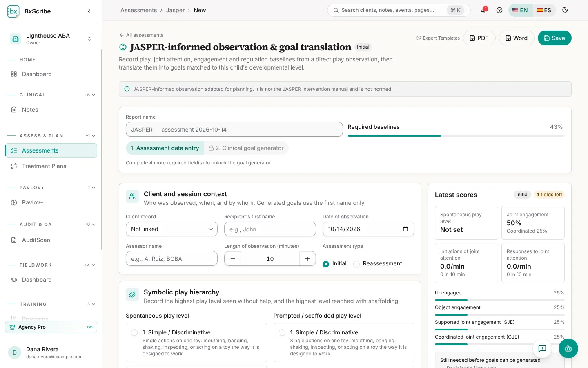Open the help question-mark icon
This screenshot has height=368, width=588.
coord(499,10)
